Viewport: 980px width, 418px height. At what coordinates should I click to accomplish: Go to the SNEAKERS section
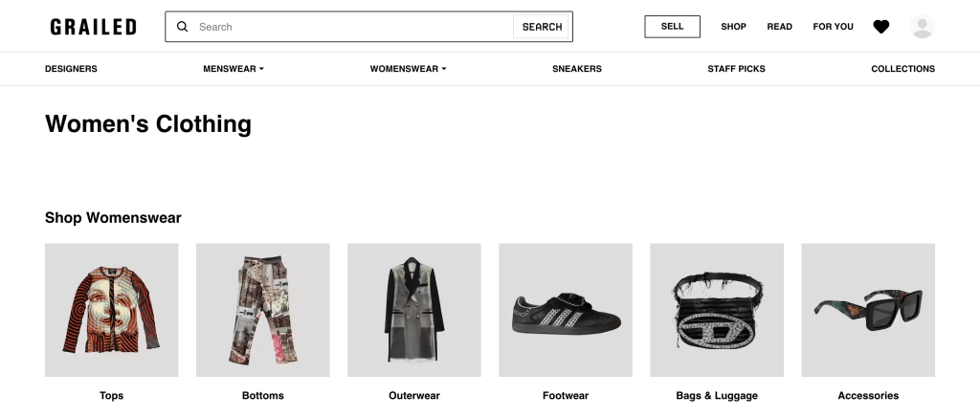tap(577, 69)
